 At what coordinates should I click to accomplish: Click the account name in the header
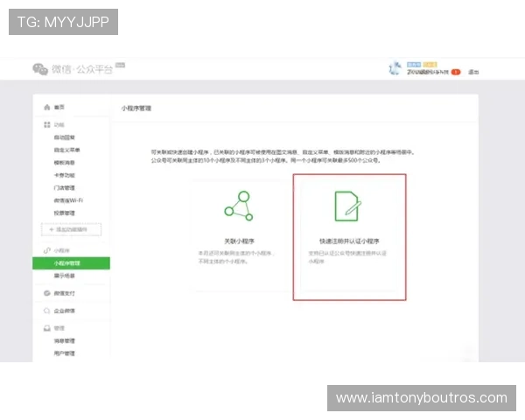coord(428,72)
